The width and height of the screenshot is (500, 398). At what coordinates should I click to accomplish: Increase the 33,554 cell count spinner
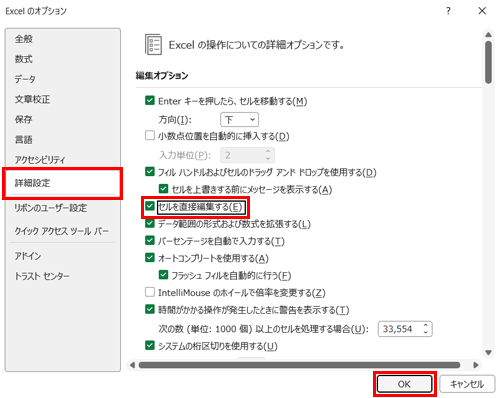tap(426, 326)
